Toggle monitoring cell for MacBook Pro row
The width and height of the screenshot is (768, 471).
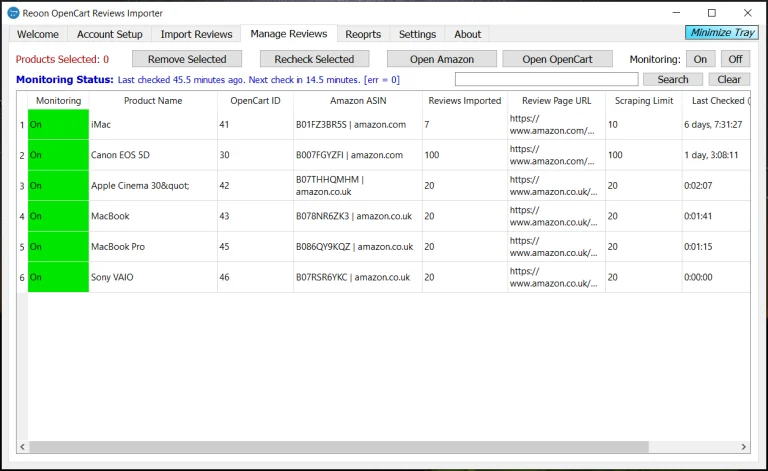[x=58, y=247]
